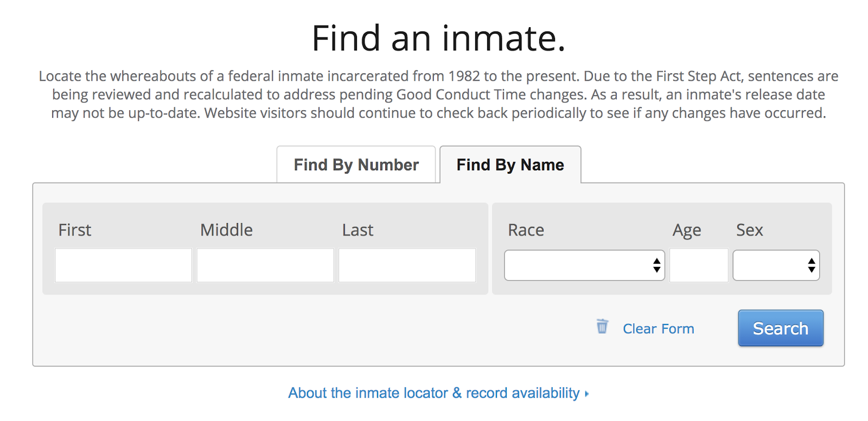
Task: Click the "Sex" label text
Action: point(749,230)
